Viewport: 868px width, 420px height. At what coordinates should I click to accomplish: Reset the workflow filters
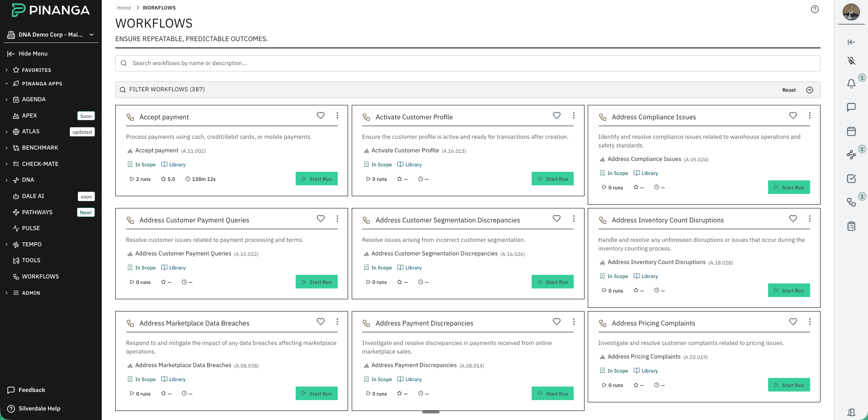point(788,90)
